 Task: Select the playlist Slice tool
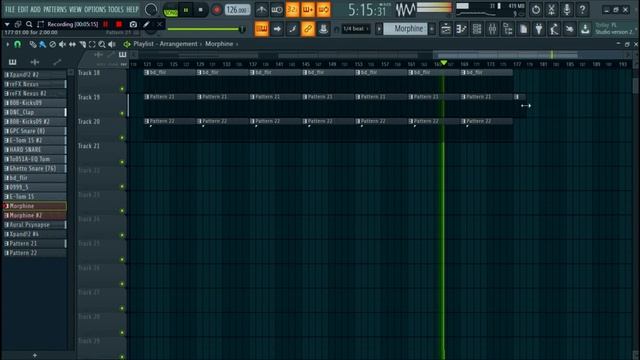(x=82, y=44)
